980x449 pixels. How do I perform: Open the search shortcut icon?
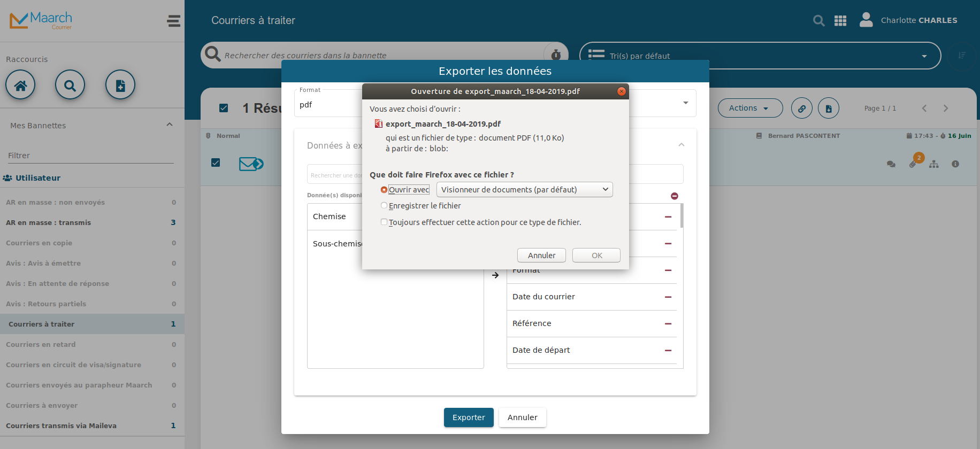(70, 85)
